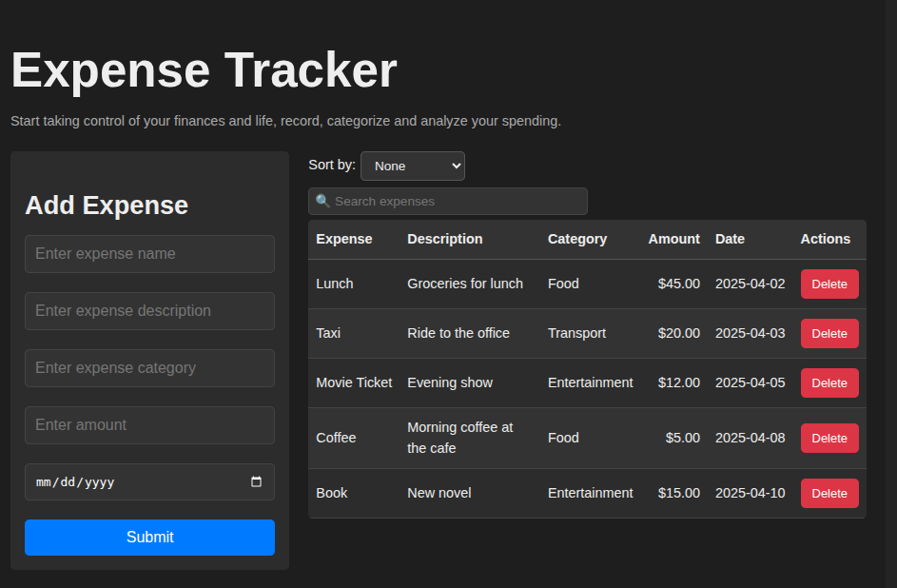897x588 pixels.
Task: Delete the Movie Ticket expense
Action: pos(829,382)
